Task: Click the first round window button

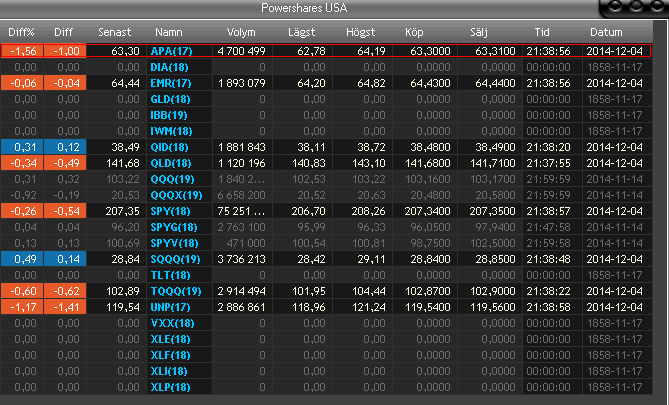Action: point(615,8)
